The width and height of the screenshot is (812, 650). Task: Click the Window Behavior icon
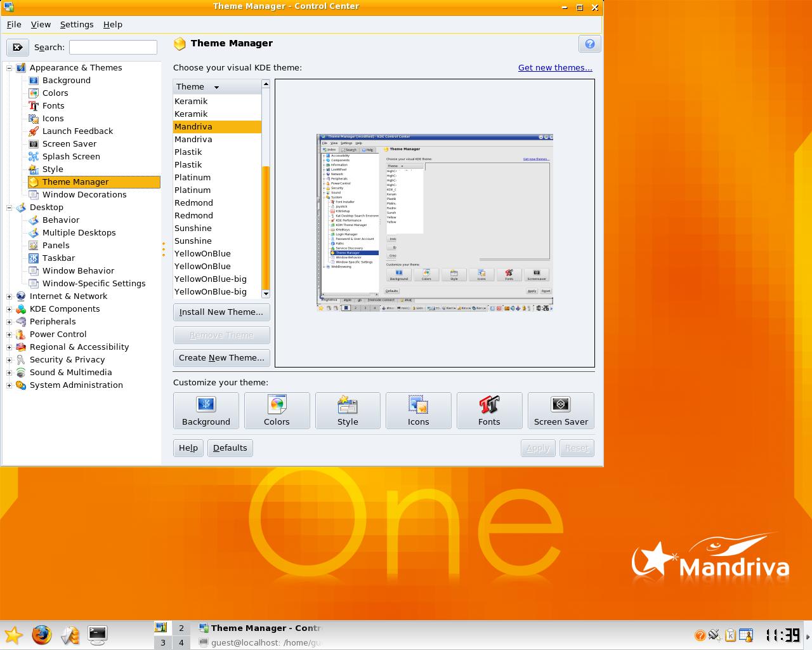[34, 271]
